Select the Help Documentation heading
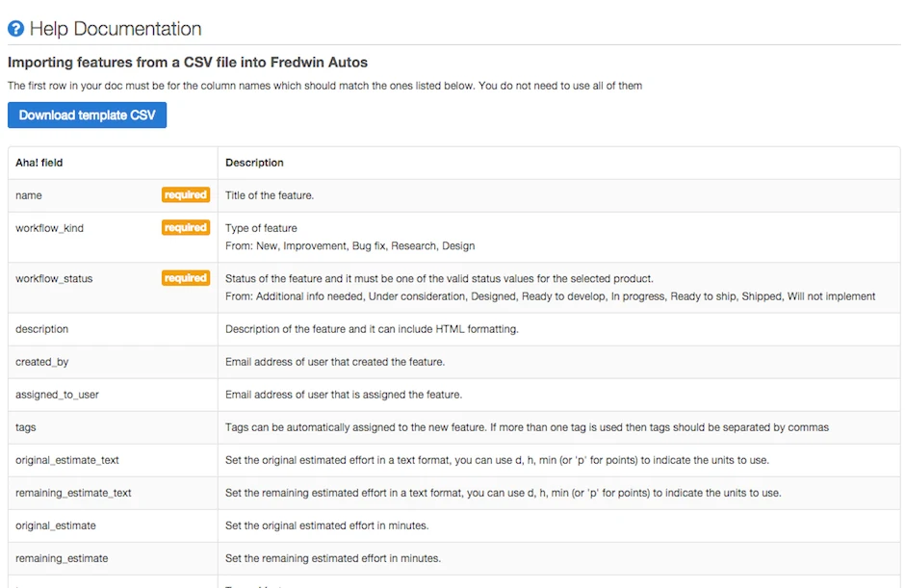 tap(116, 28)
